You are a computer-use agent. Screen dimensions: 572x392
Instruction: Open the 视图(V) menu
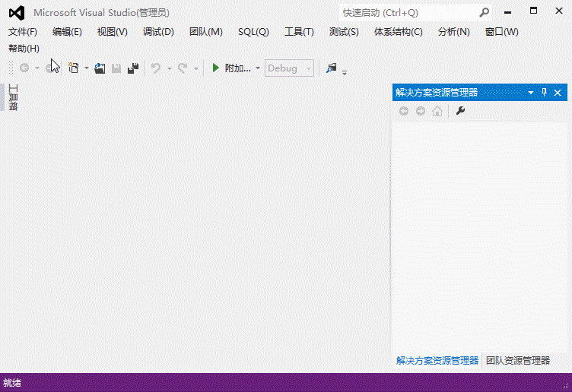(x=113, y=32)
